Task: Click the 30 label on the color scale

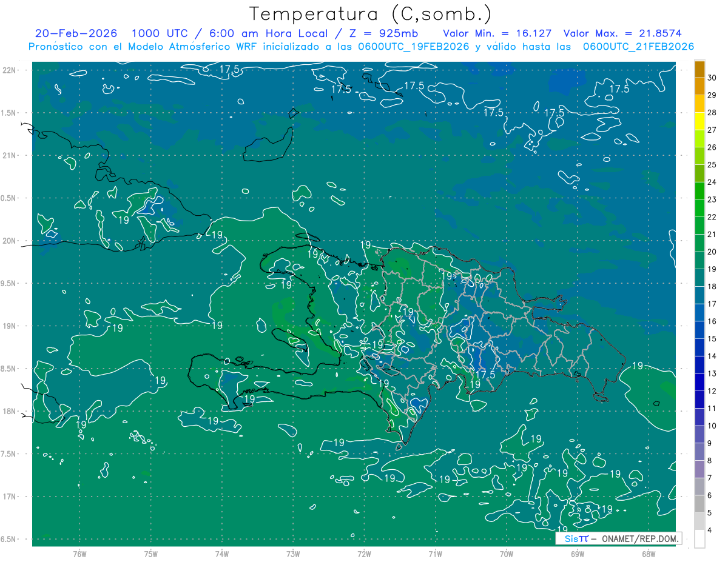Action: coord(712,78)
